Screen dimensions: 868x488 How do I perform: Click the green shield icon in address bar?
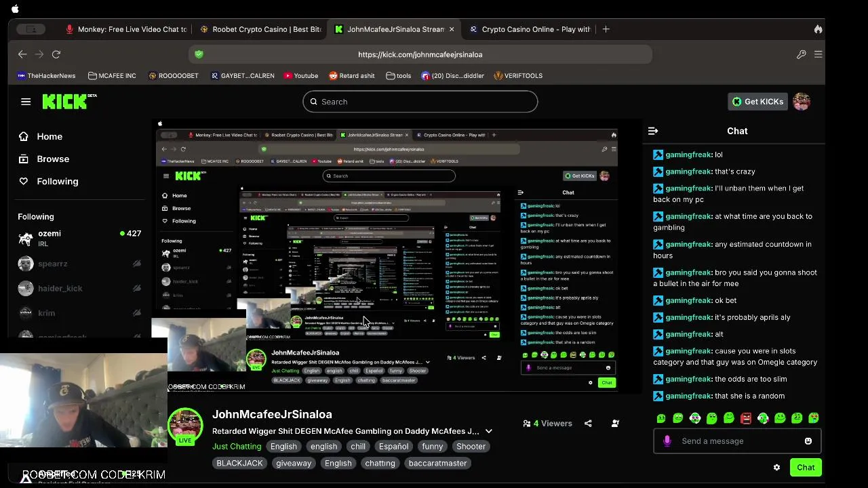[199, 54]
